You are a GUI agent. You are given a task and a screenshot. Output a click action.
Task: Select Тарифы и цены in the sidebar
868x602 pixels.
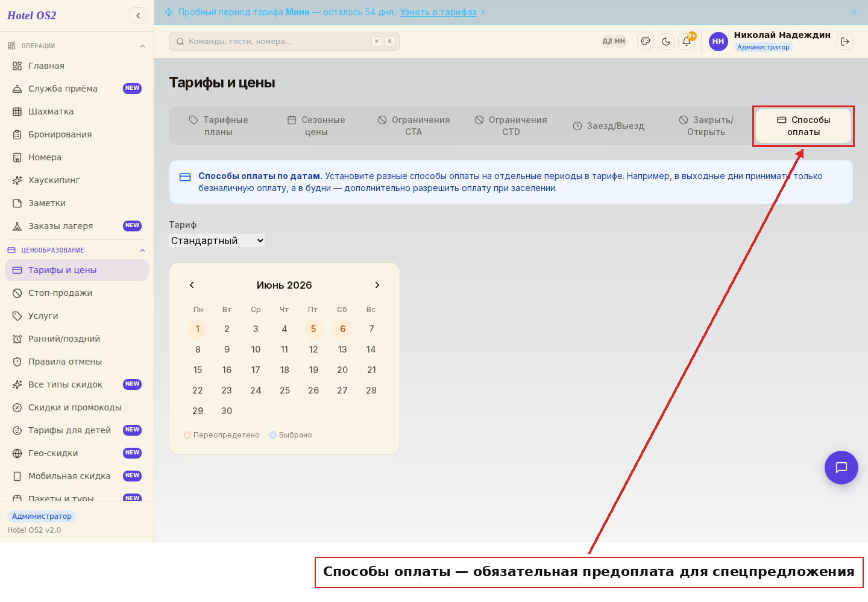[77, 270]
